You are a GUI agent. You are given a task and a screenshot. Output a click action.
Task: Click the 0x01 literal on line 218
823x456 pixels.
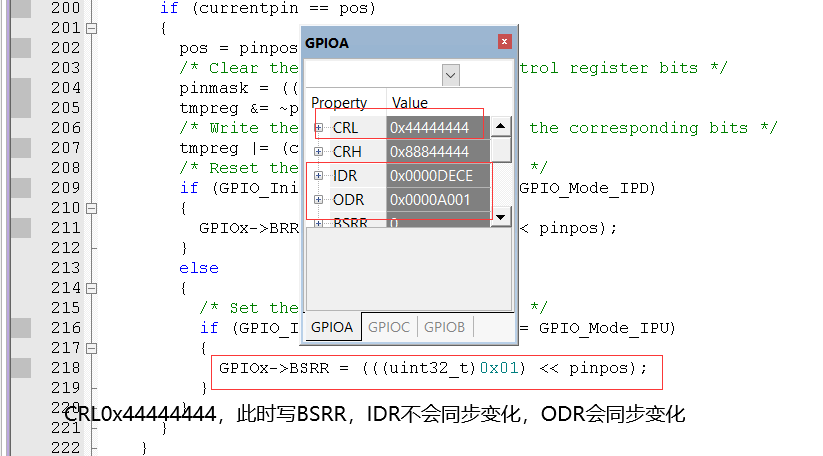click(x=499, y=368)
